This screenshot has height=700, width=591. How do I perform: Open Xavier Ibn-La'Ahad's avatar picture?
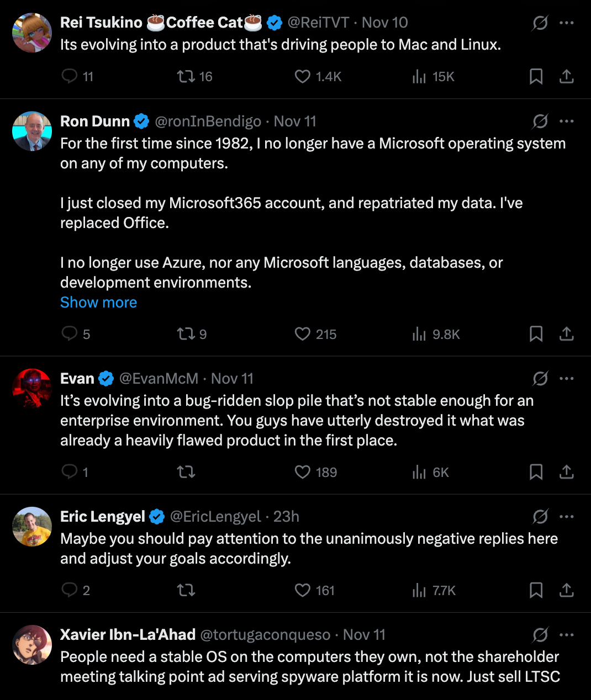point(32,645)
